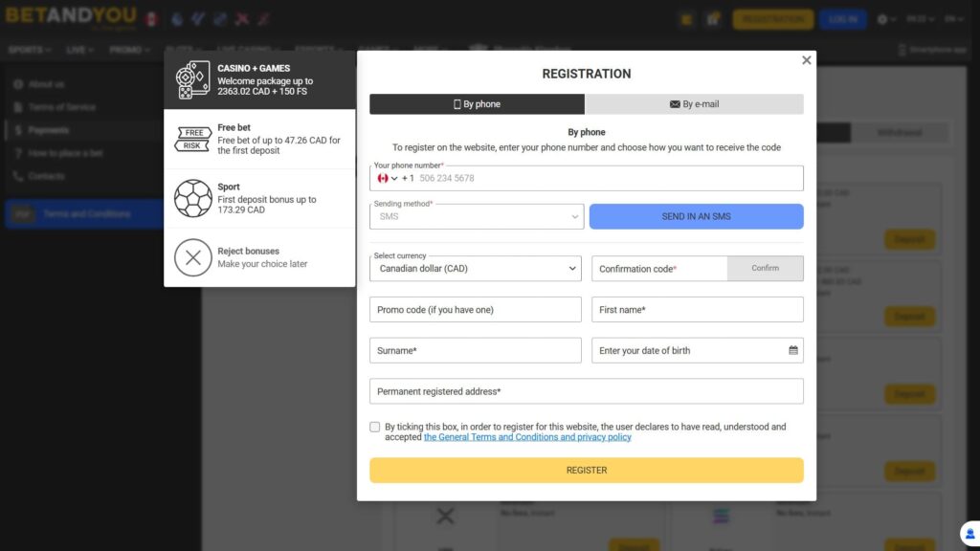Click inside the Promo code field
The width and height of the screenshot is (980, 551).
click(x=476, y=309)
